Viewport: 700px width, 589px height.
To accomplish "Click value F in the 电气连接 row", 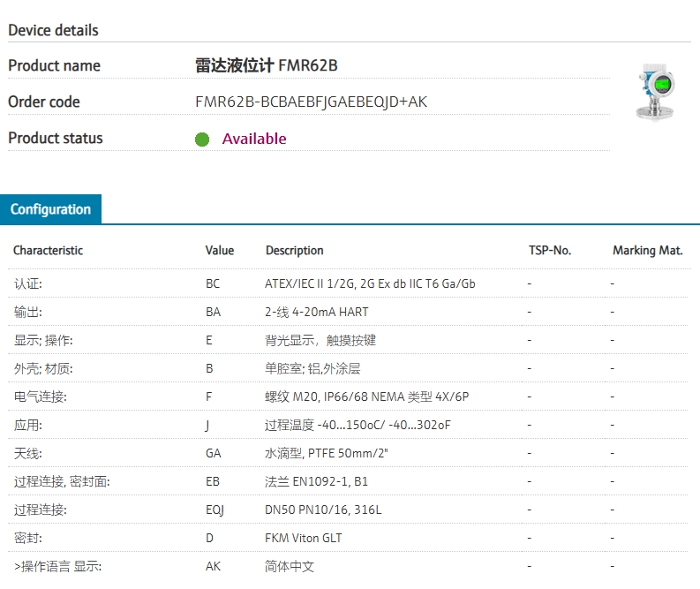I will click(209, 396).
